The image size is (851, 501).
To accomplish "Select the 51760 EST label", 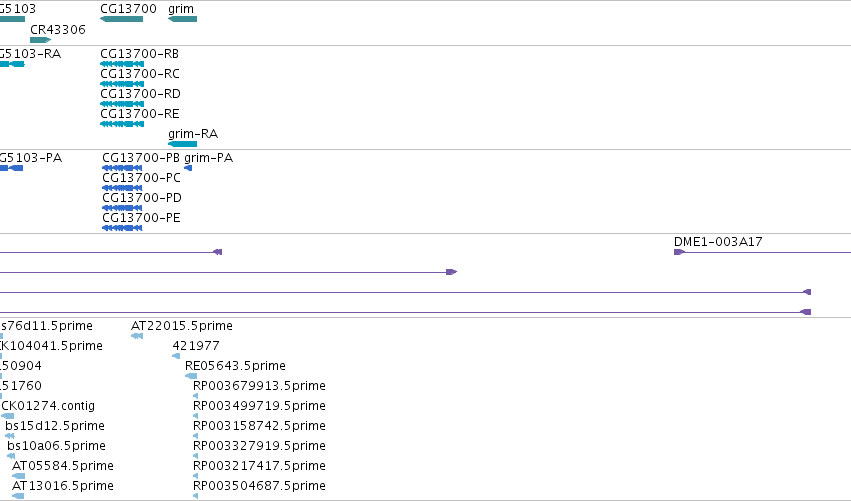I will pyautogui.click(x=21, y=386).
